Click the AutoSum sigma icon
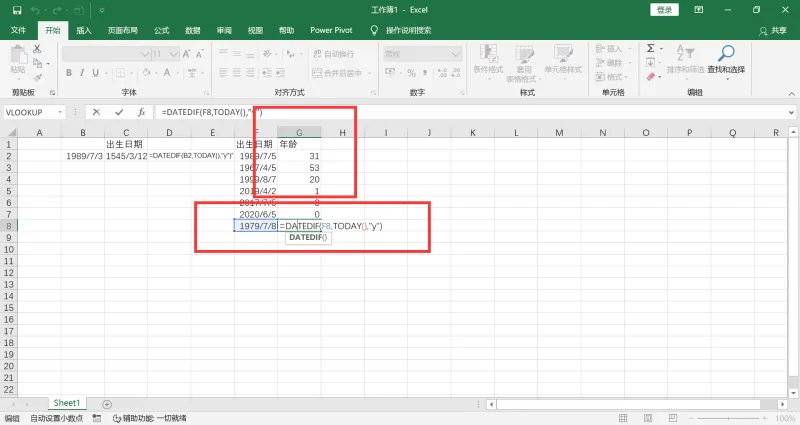 (x=651, y=48)
